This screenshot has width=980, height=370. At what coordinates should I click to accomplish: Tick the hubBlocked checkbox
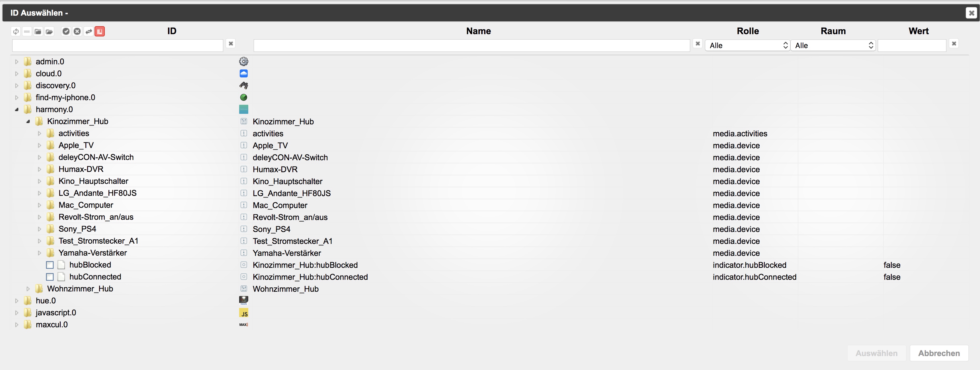pyautogui.click(x=50, y=265)
